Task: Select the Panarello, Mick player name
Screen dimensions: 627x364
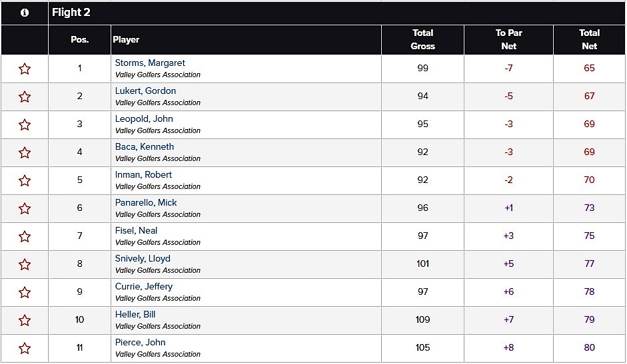Action: click(x=146, y=202)
